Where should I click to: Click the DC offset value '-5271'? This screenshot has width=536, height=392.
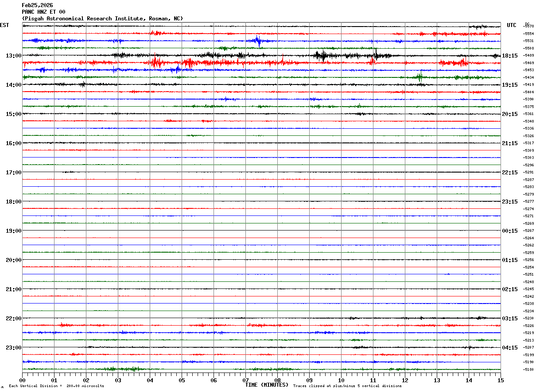point(528,216)
